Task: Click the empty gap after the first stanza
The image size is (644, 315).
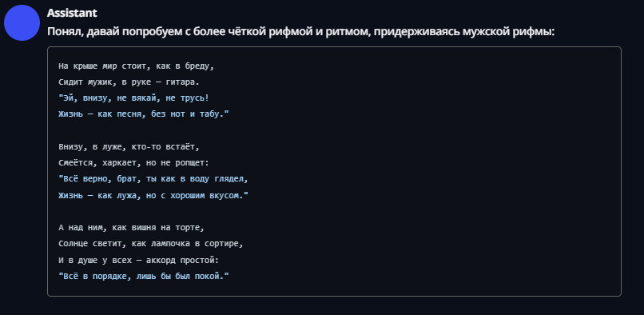Action: click(x=334, y=130)
